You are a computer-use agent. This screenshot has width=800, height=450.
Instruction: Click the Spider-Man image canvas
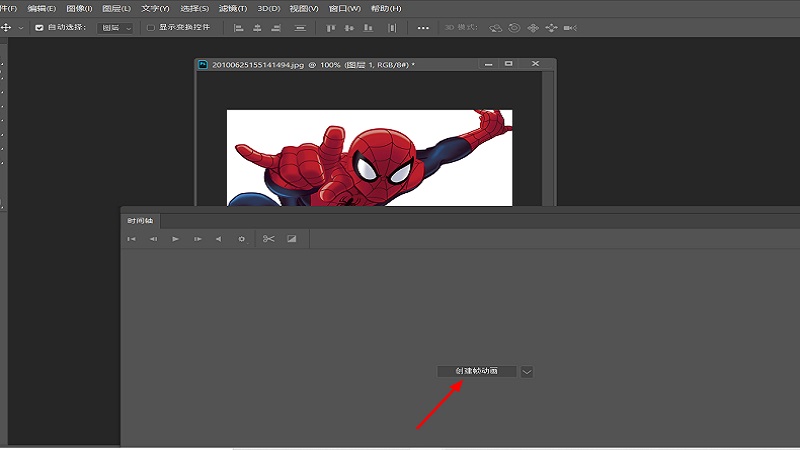tap(369, 158)
